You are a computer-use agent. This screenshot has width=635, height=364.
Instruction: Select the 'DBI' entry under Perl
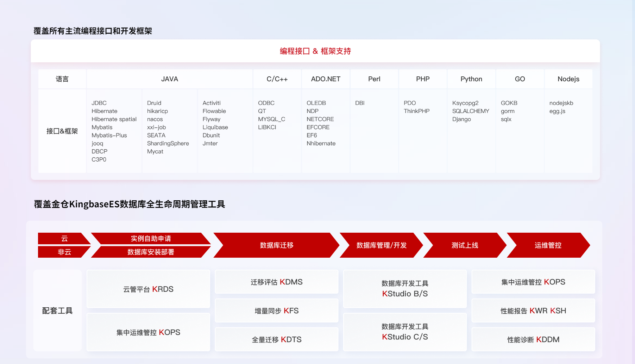tap(360, 103)
